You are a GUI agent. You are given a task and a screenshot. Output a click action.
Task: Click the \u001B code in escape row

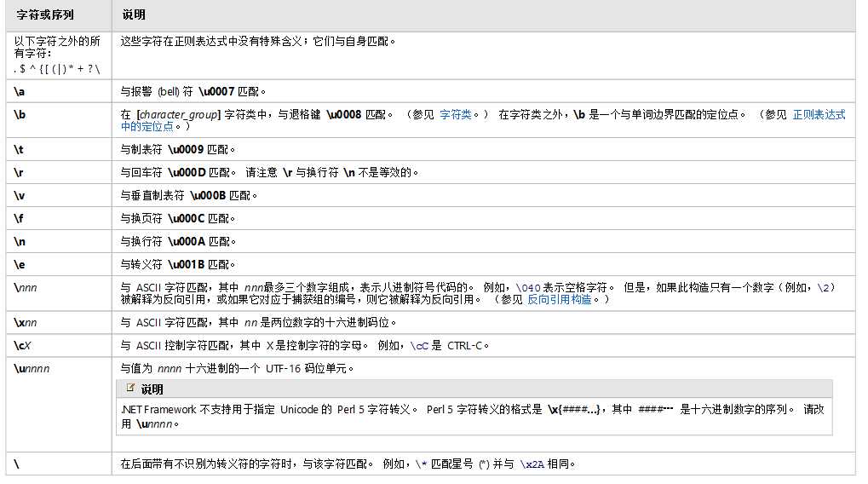[x=186, y=265]
